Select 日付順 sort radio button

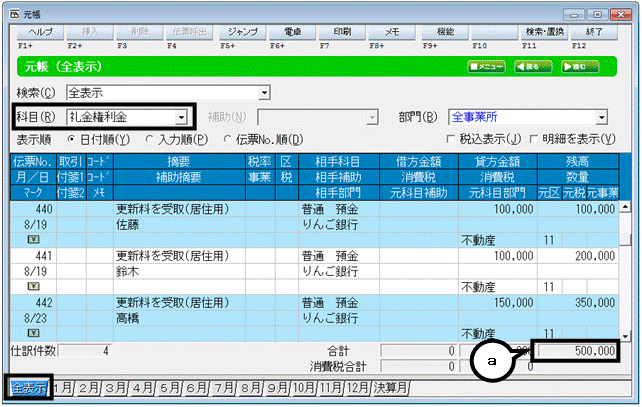click(x=71, y=140)
